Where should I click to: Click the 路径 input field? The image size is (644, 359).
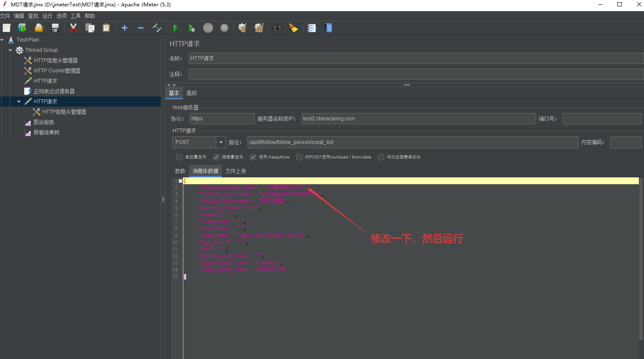point(413,142)
